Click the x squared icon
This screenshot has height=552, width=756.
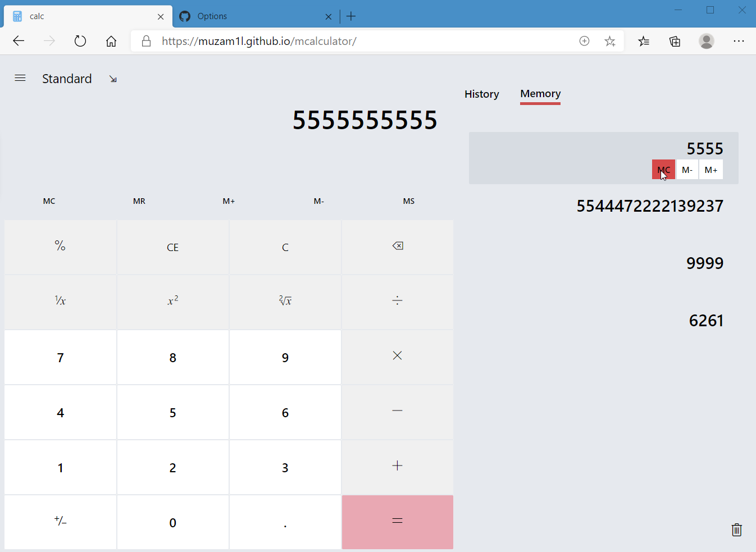click(x=172, y=300)
